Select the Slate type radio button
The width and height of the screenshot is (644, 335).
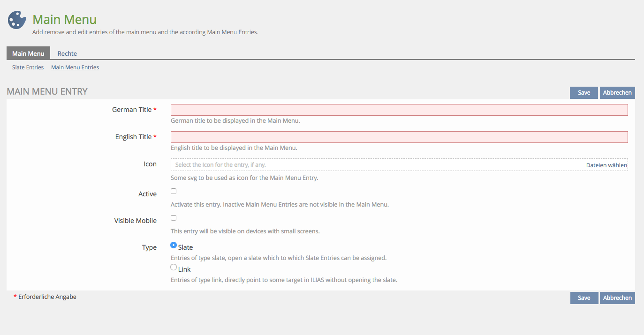point(174,245)
